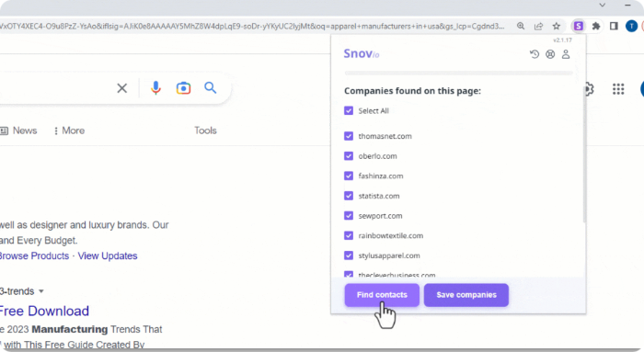Image resolution: width=644 pixels, height=352 pixels.
Task: Clear the search box with X
Action: (122, 88)
